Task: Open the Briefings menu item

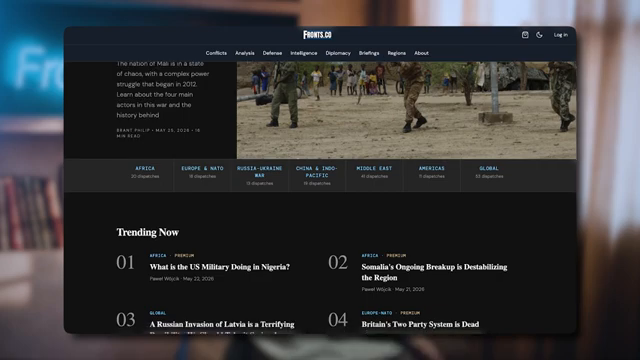Action: (369, 53)
